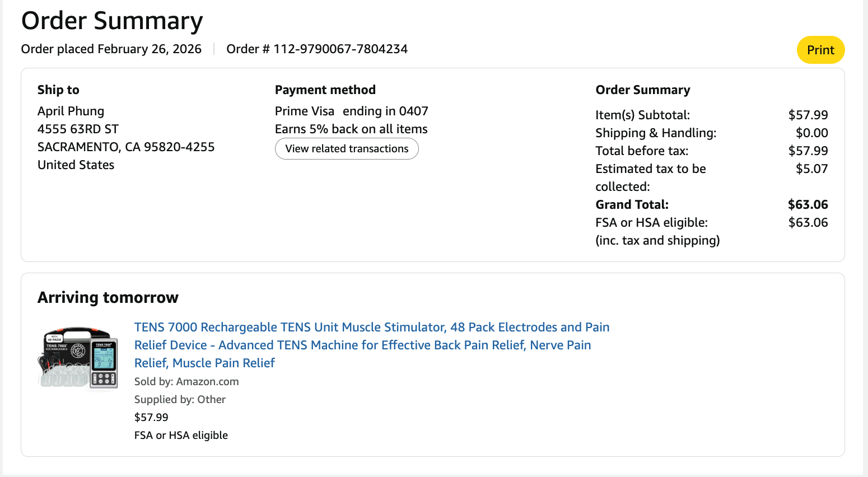The height and width of the screenshot is (477, 868).
Task: Click the Sold by: Amazon.com text
Action: (x=186, y=382)
